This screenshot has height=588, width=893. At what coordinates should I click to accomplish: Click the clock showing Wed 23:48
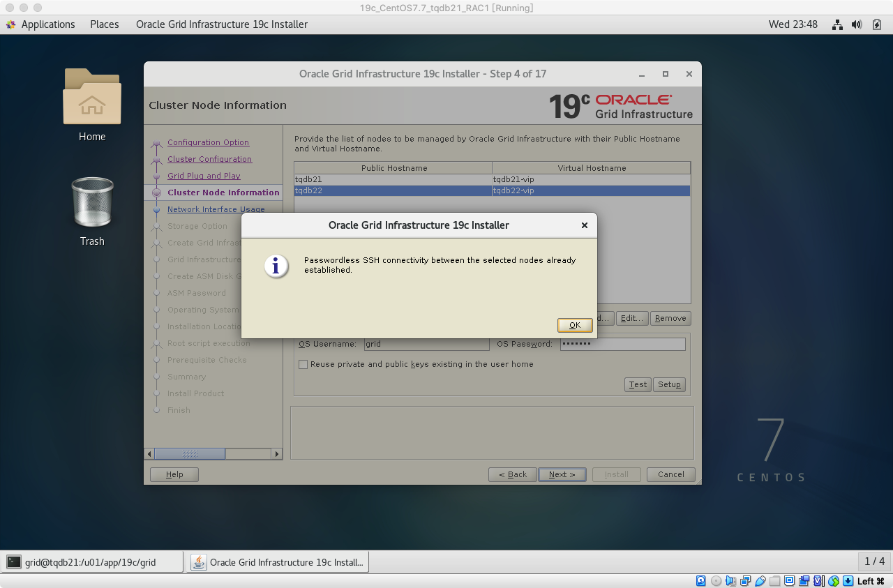tap(793, 24)
